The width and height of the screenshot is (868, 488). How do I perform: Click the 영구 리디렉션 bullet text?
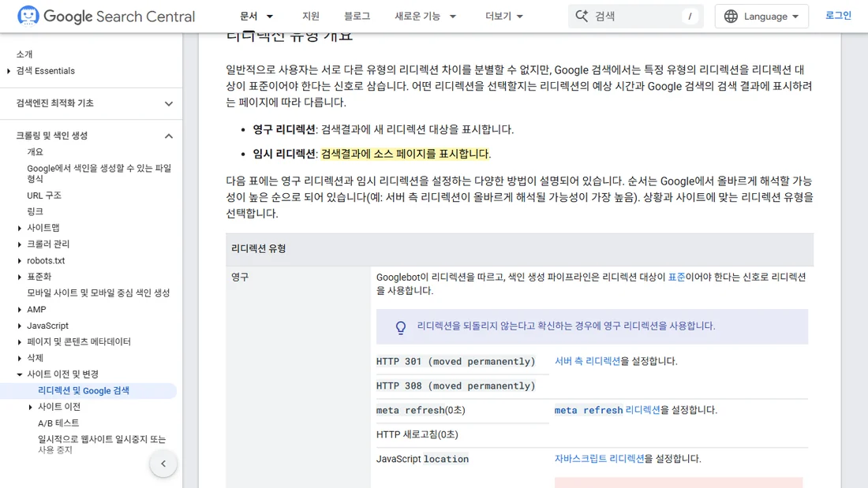click(x=383, y=129)
